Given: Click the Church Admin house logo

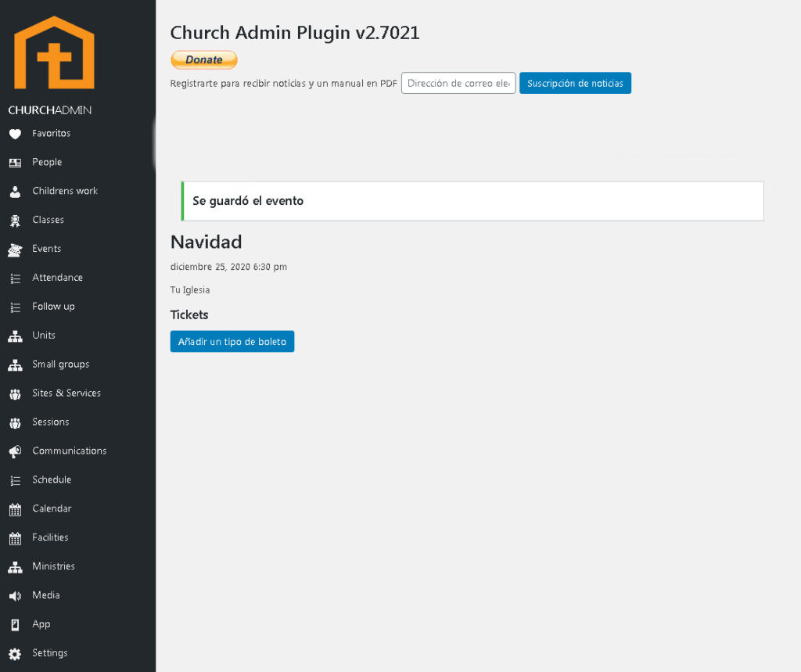Looking at the screenshot, I should 54,53.
